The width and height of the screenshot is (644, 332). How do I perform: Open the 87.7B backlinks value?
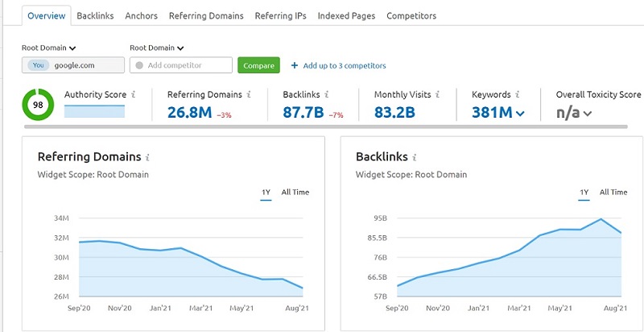[303, 112]
